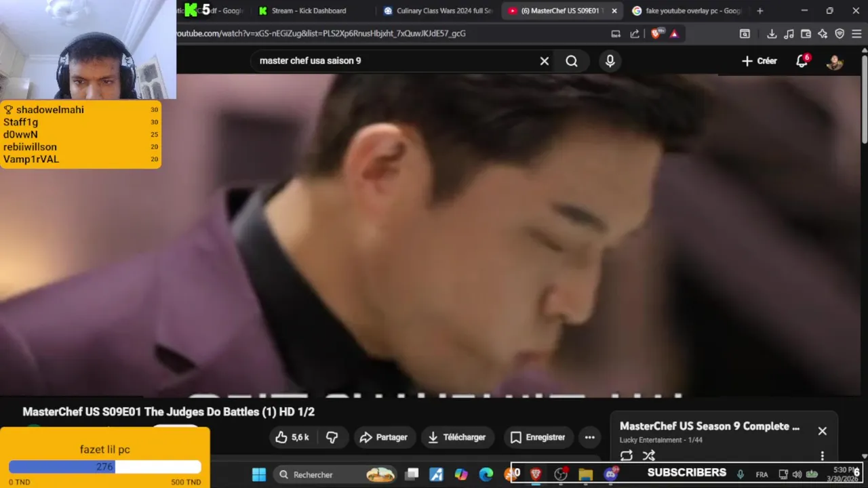Click the share page icon in address bar
The height and width of the screenshot is (488, 868).
(x=635, y=33)
